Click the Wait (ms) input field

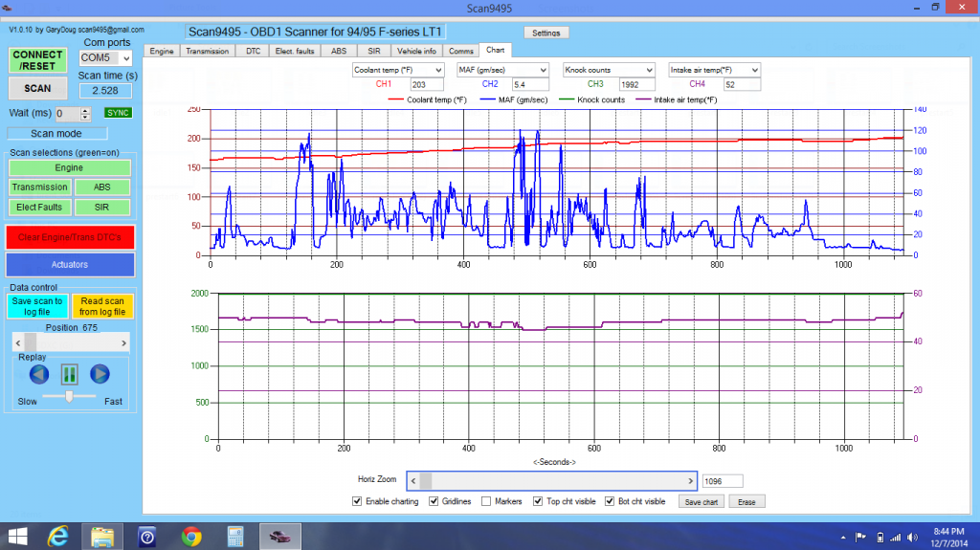(x=68, y=114)
